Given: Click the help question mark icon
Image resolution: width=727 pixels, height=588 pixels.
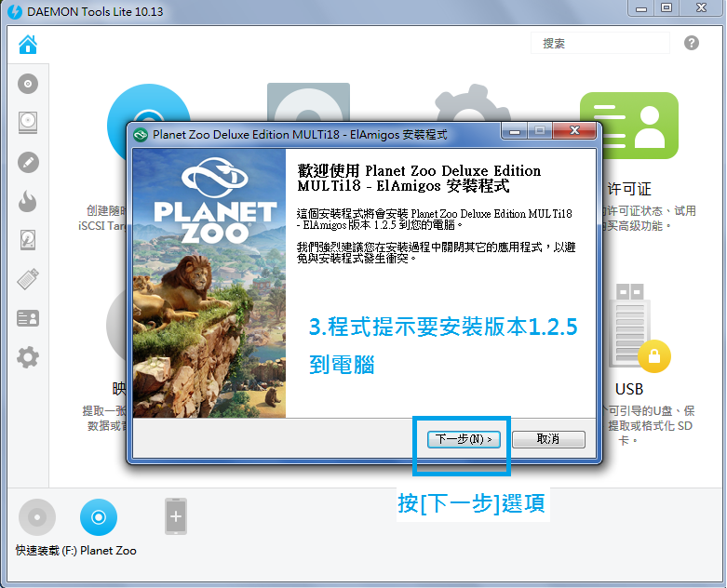Looking at the screenshot, I should (692, 43).
